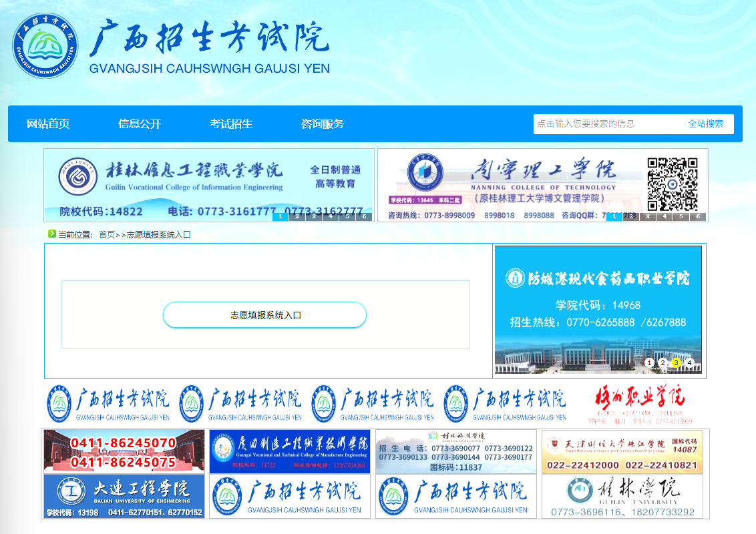Click the 志愿填报系统入口 rounded button
Viewport: 756px width, 534px height.
[x=264, y=315]
